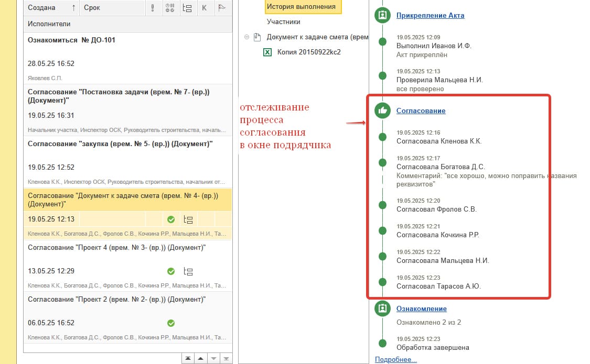
Task: Open the История выполнения tab
Action: [x=301, y=7]
